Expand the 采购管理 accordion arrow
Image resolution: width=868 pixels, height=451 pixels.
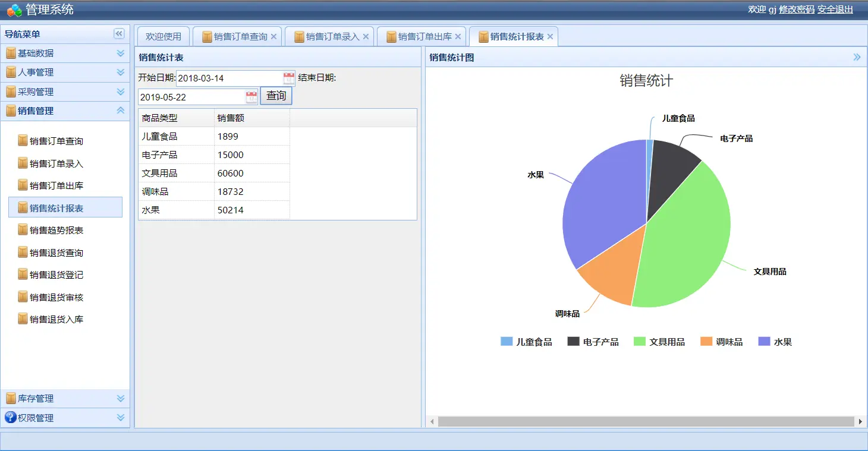coord(121,92)
